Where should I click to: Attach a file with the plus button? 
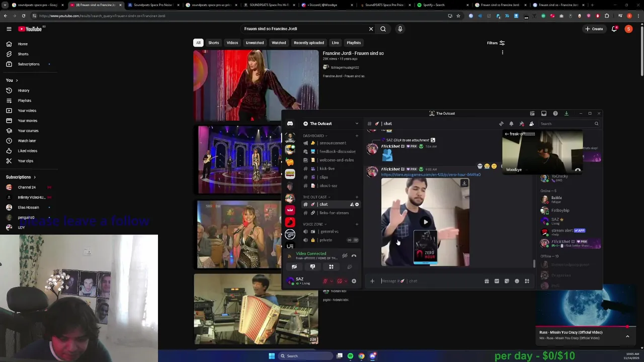coord(372,281)
